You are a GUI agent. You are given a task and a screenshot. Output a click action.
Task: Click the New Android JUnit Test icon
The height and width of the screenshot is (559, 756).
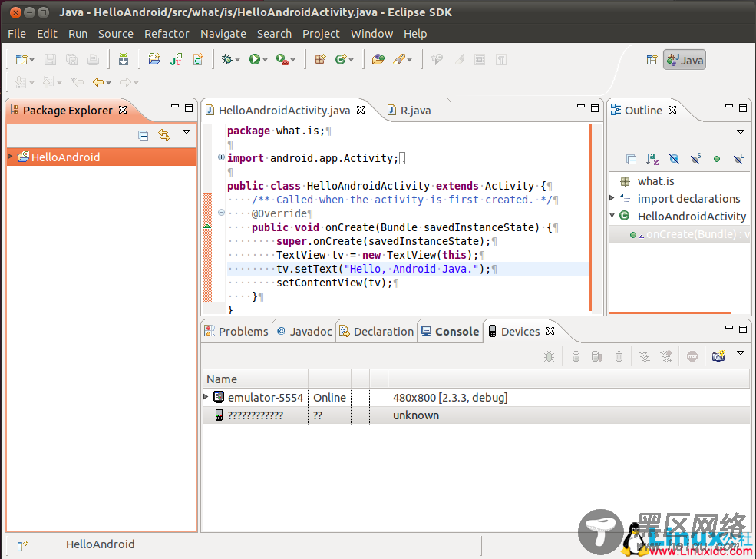coord(176,59)
